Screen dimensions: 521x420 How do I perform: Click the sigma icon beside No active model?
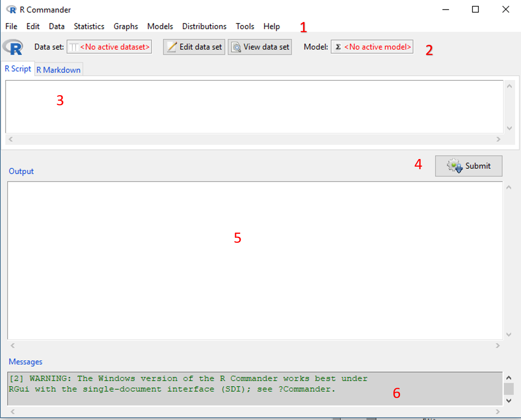[x=338, y=47]
